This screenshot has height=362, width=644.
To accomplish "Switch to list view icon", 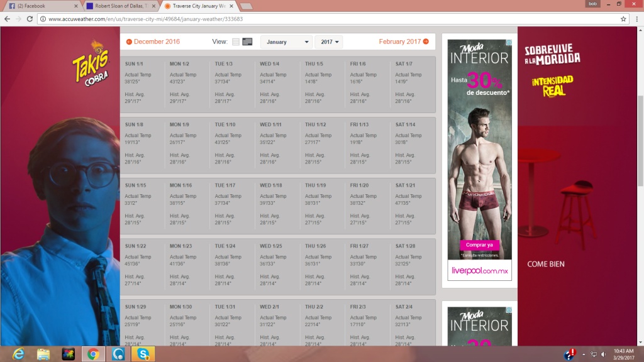I will (x=236, y=42).
